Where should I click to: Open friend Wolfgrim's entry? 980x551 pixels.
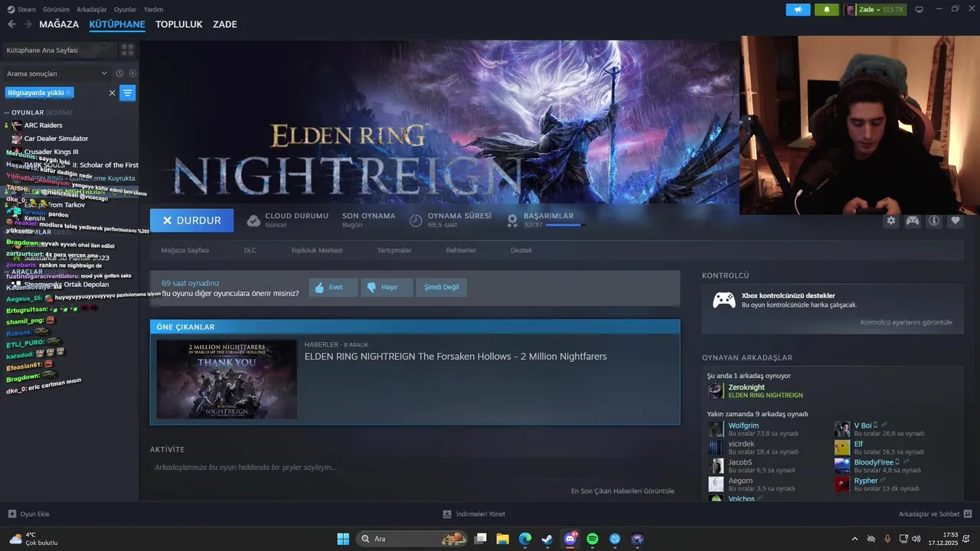pos(743,425)
